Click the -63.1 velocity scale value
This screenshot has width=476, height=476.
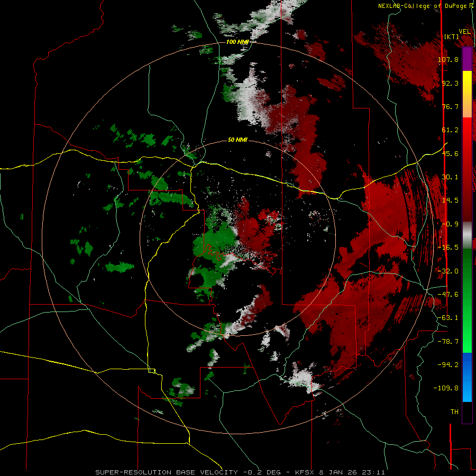[x=448, y=318]
